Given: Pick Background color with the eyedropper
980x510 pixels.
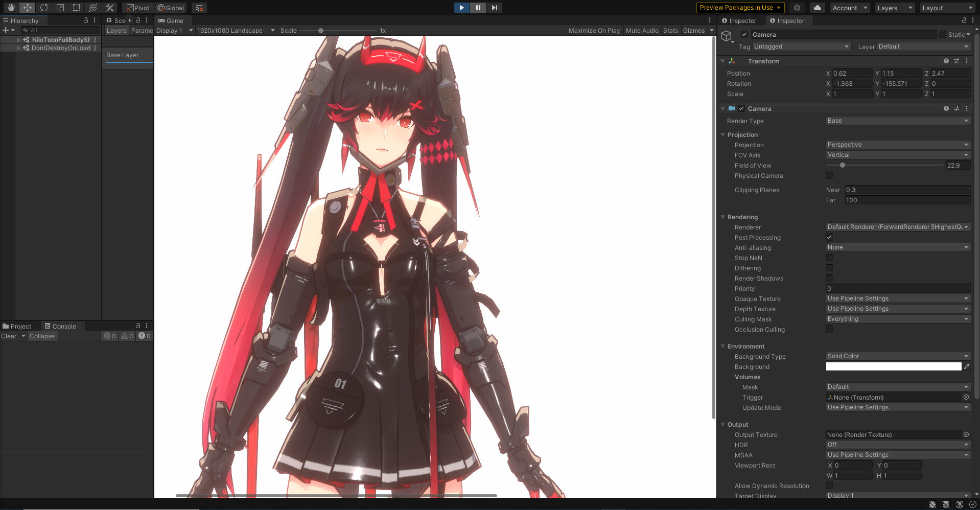Looking at the screenshot, I should click(x=967, y=366).
